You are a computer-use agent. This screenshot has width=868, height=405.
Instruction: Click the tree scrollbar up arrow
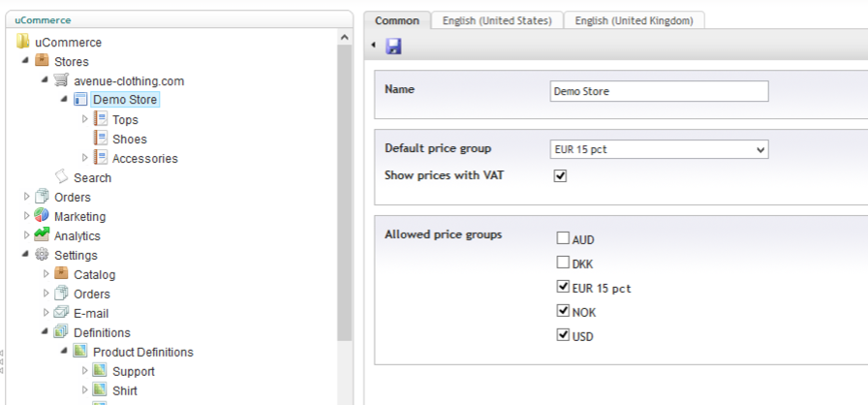click(344, 37)
